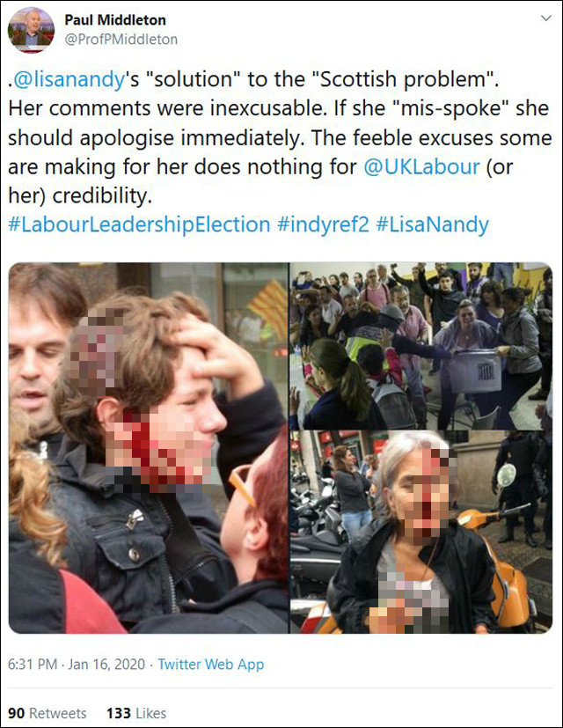The height and width of the screenshot is (728, 563).
Task: View the large left tweet photo
Action: 148,448
